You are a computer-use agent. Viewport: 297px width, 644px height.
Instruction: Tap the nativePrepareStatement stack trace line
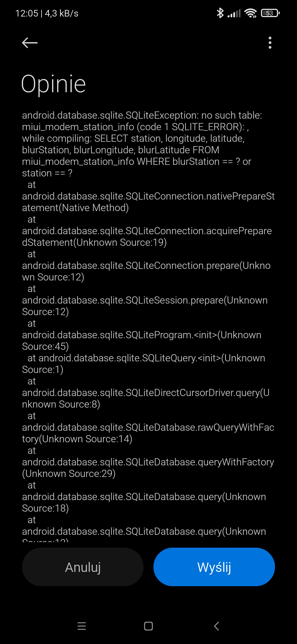(148, 196)
